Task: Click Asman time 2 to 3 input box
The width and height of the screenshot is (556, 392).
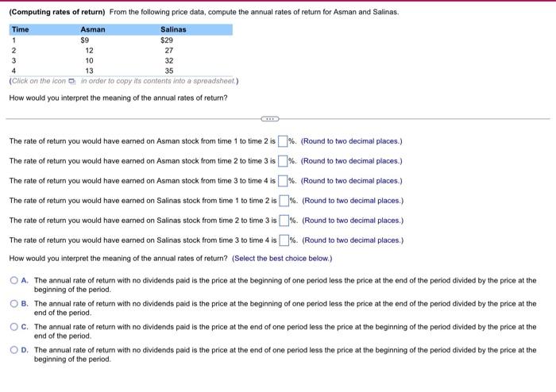Action: click(283, 161)
